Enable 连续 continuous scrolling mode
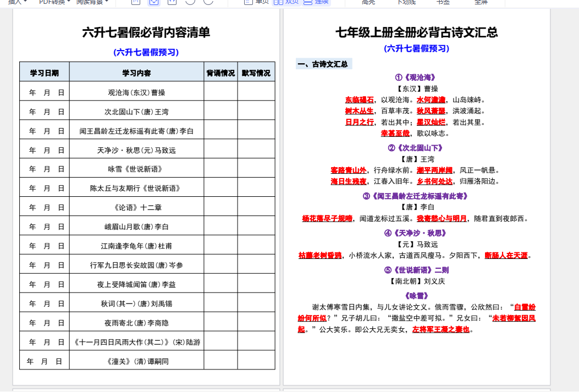The image size is (579, 392). [x=316, y=2]
